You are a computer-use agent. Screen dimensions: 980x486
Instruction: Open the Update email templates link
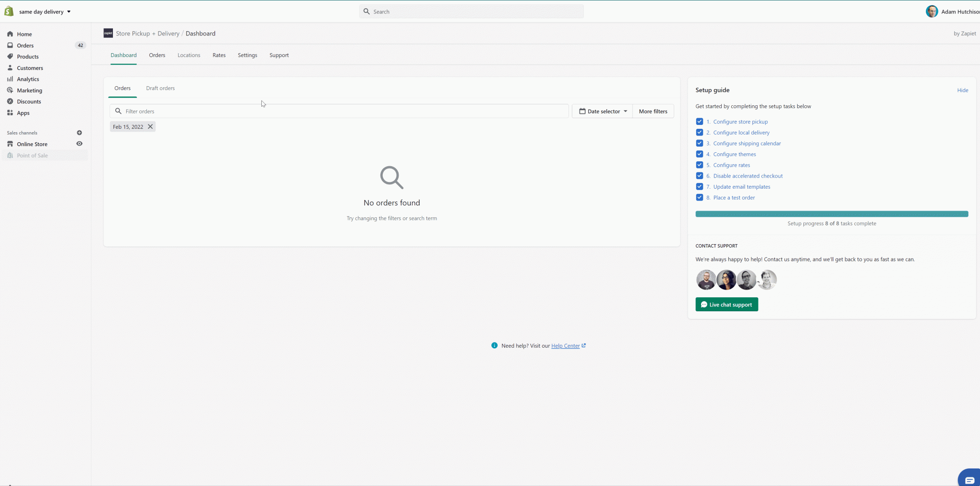tap(742, 187)
